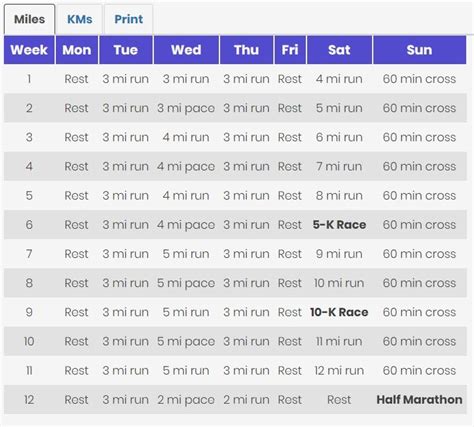Click the 11 mi run cell

pyautogui.click(x=339, y=341)
